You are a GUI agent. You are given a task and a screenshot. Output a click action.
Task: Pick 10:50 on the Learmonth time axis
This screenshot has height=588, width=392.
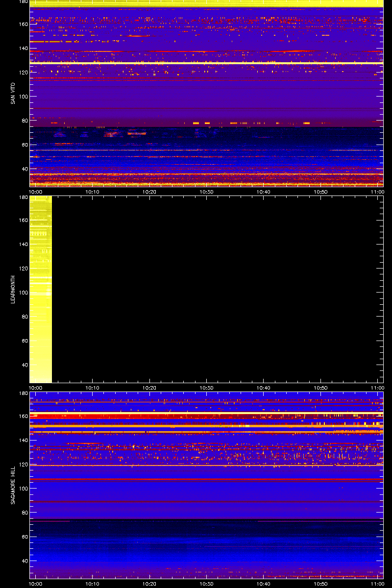click(x=320, y=388)
